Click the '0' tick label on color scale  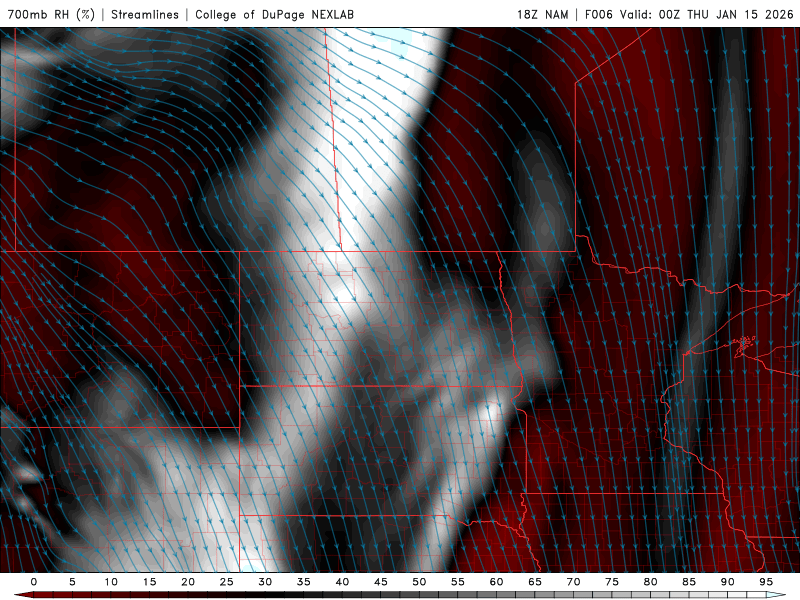(34, 582)
